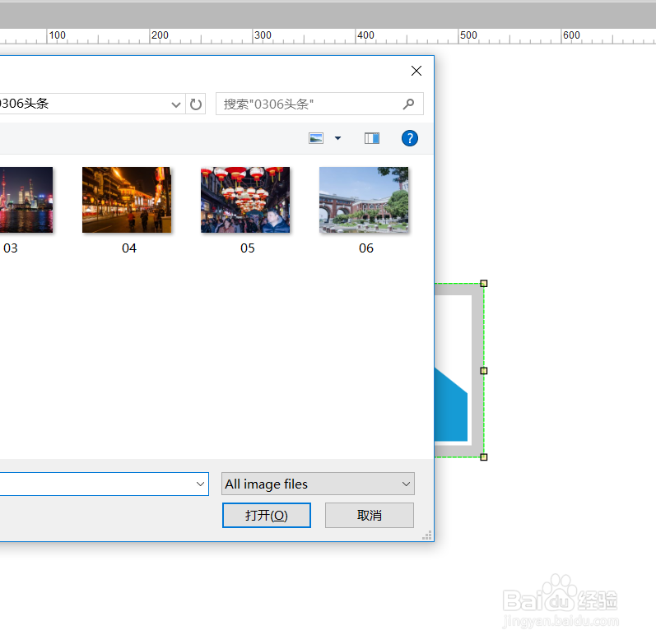Click the 取消 cancel button

(x=370, y=515)
